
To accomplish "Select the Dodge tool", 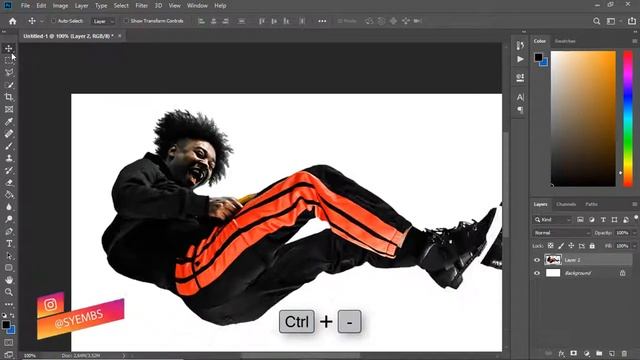I will pyautogui.click(x=9, y=219).
